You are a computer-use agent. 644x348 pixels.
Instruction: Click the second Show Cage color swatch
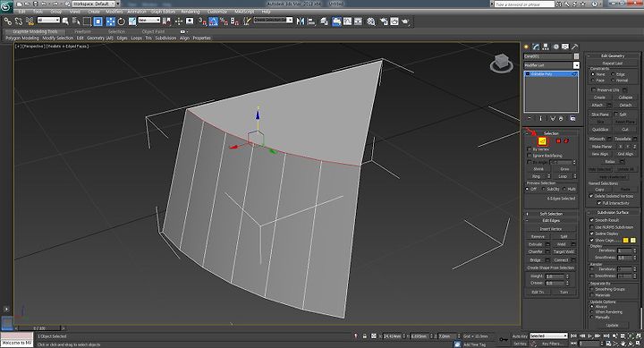point(633,240)
